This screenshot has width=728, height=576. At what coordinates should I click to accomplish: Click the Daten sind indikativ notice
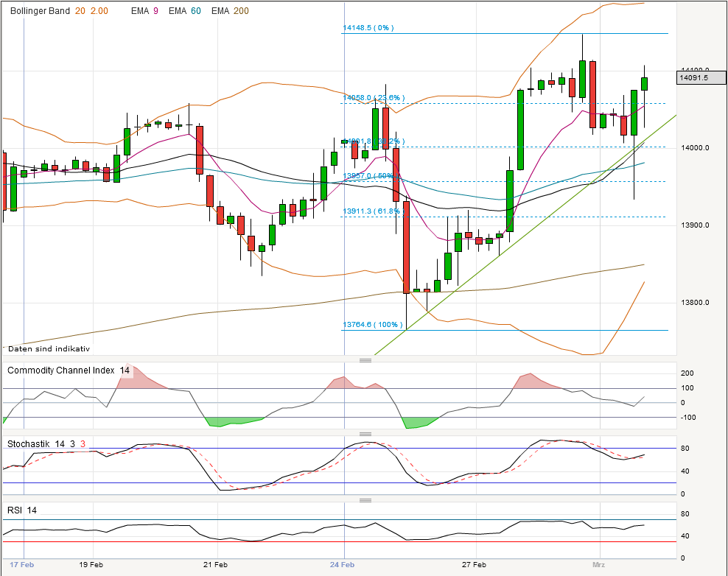point(49,348)
